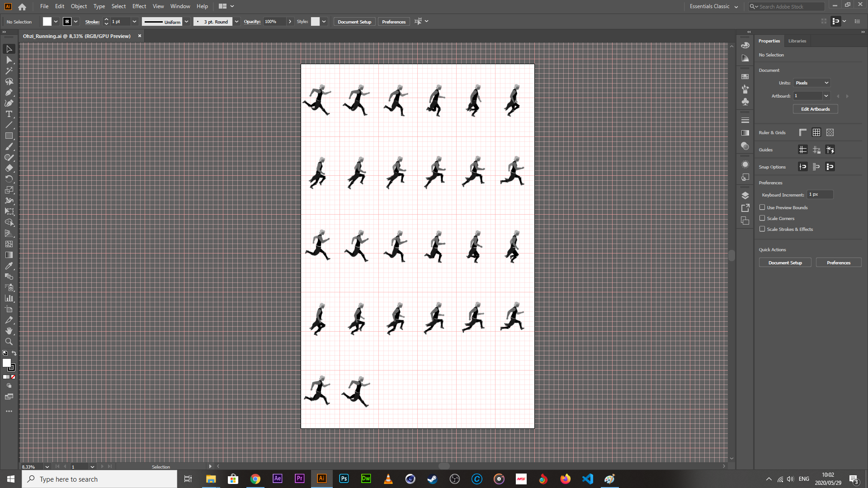Image resolution: width=868 pixels, height=488 pixels.
Task: Open the stroke weight dropdown
Action: click(x=134, y=22)
